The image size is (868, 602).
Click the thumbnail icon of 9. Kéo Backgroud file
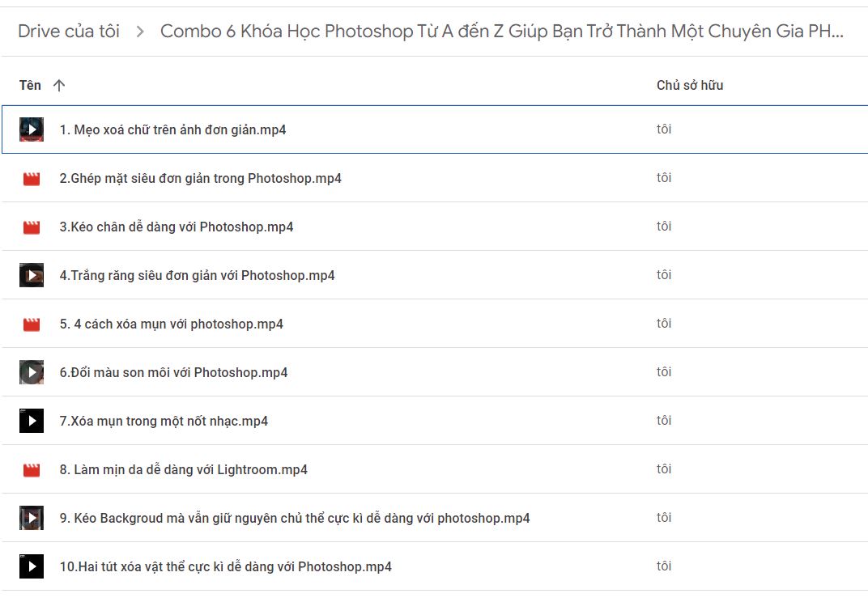pyautogui.click(x=32, y=518)
